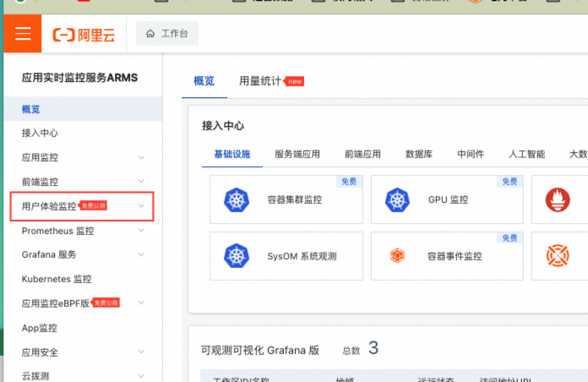This screenshot has width=588, height=382.
Task: Select the 数据库 tab
Action: [x=419, y=154]
